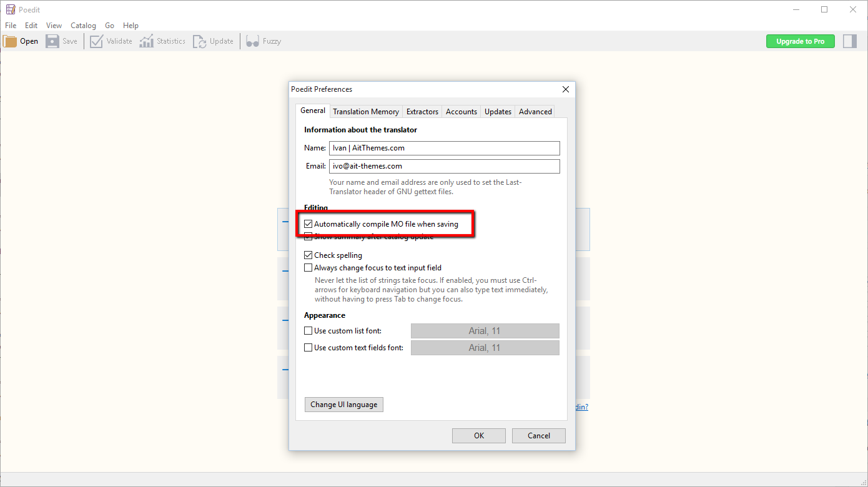Toggle the Fuzzy glasses icon
Screen dimensions: 868x487
click(252, 41)
